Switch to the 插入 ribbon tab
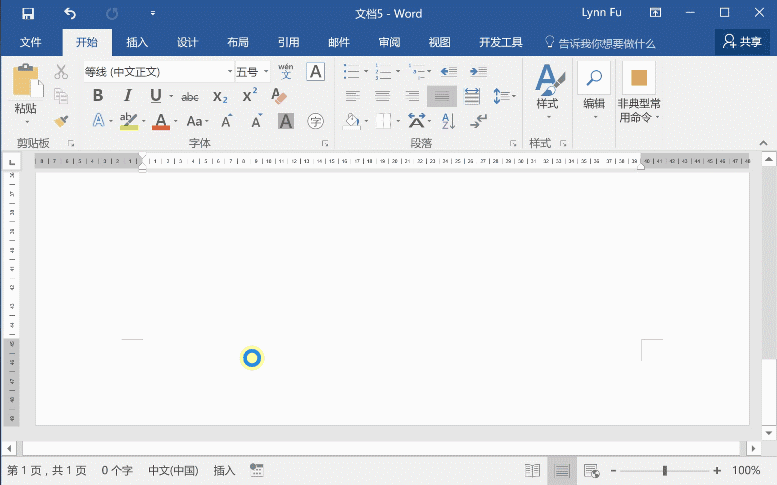 [137, 43]
